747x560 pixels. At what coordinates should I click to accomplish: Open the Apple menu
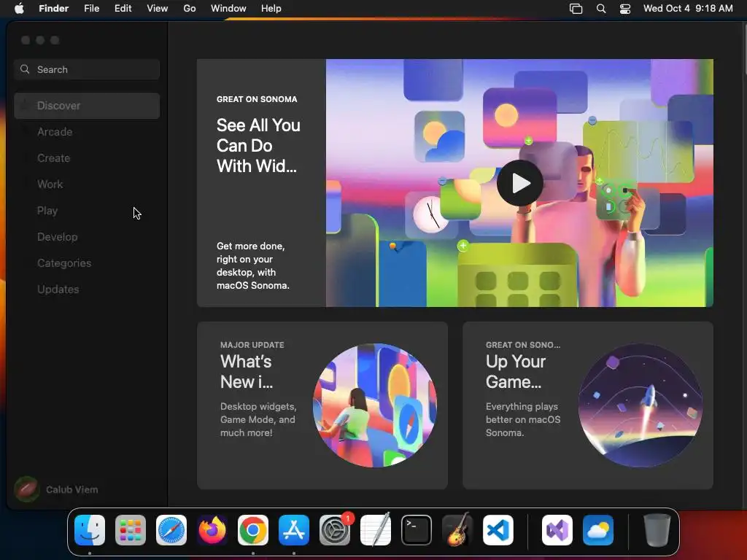(x=19, y=9)
